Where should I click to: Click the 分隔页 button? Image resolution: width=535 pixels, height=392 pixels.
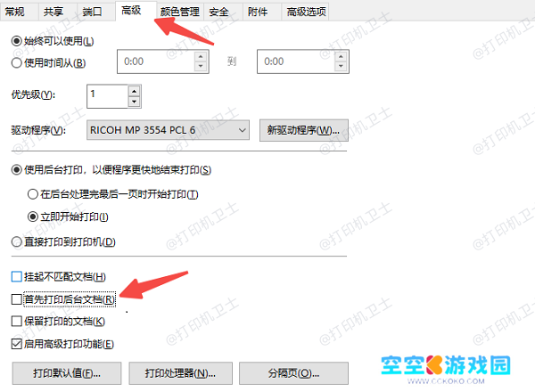[293, 373]
